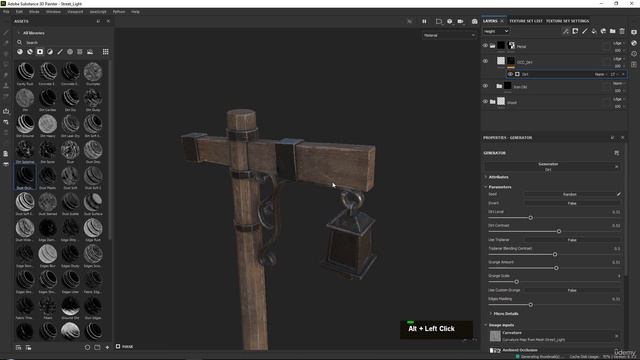Toggle the Use Triplanar False button
This screenshot has height=360, width=640.
572,240
